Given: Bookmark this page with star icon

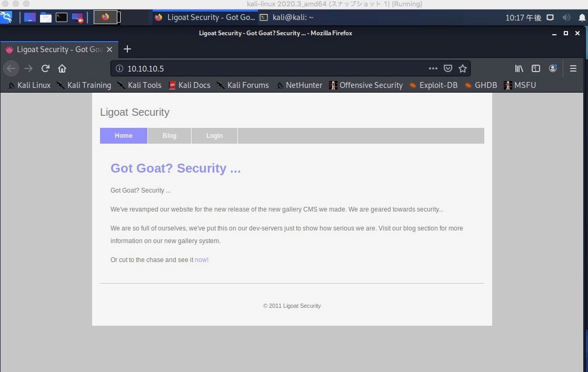Looking at the screenshot, I should tap(463, 68).
